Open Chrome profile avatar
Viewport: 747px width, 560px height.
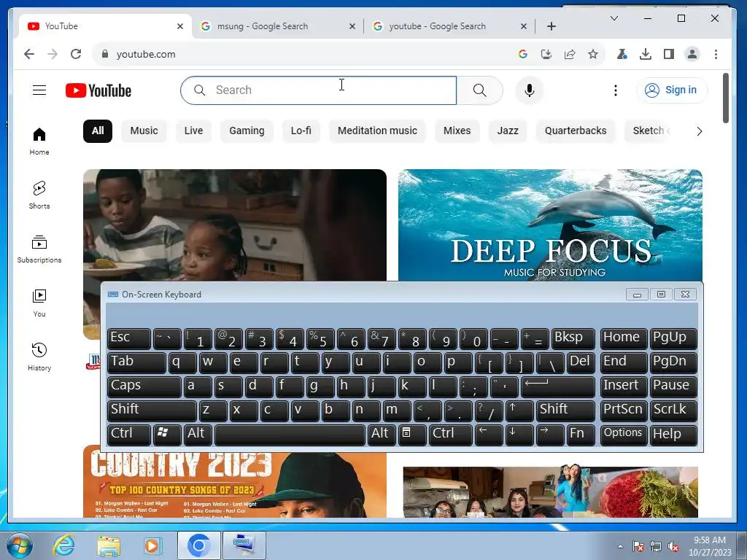692,54
